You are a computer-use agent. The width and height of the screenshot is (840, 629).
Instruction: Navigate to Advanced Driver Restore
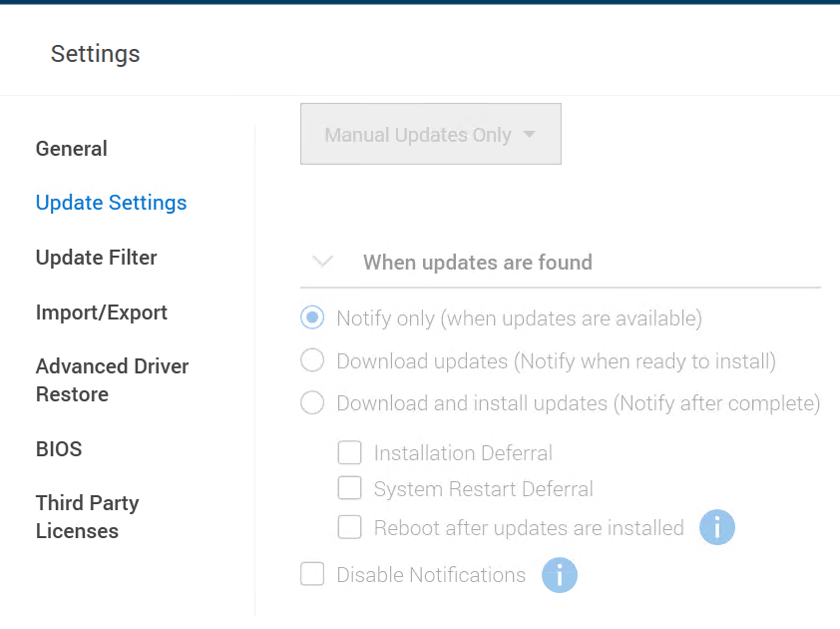click(111, 380)
